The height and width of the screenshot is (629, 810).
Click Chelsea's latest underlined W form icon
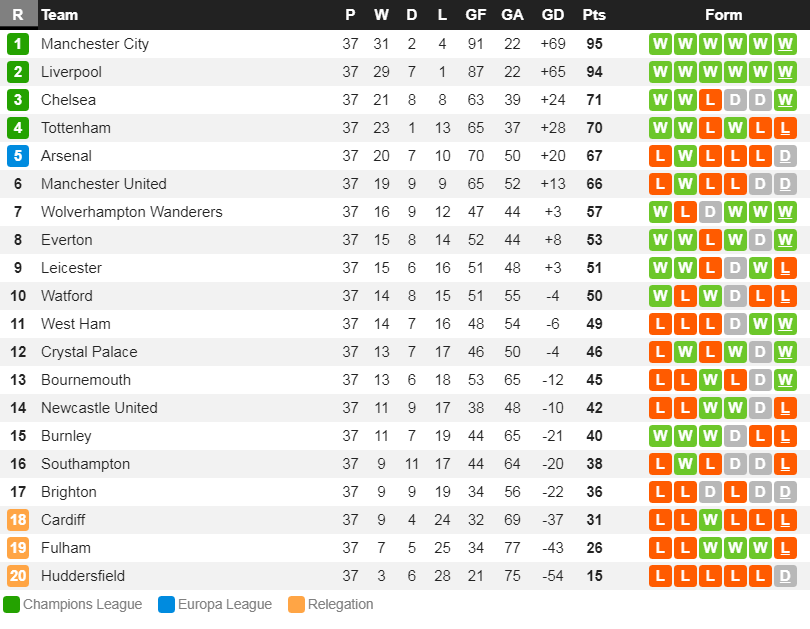[785, 100]
